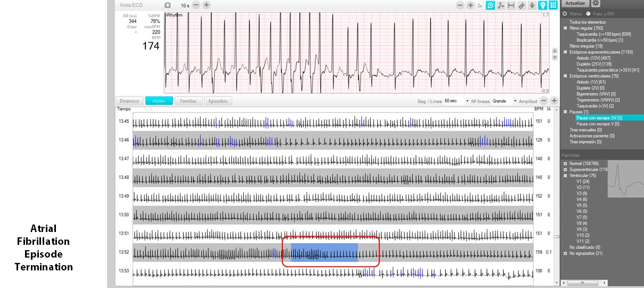The height and width of the screenshot is (288, 644).
Task: Click the camera snapshot icon
Action: coord(168,5)
